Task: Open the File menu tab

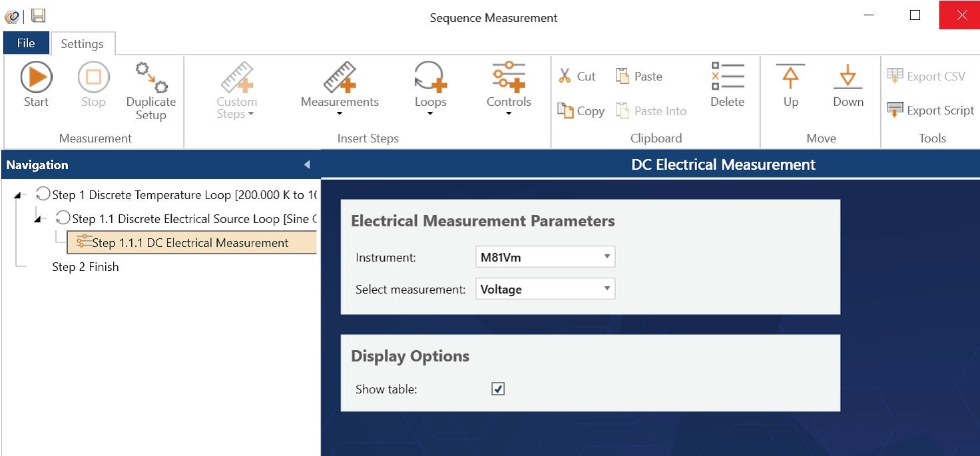Action: 26,43
